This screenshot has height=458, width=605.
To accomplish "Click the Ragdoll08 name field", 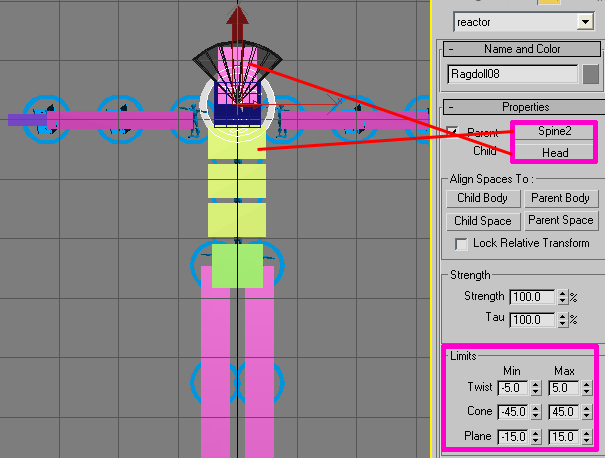I will click(513, 73).
